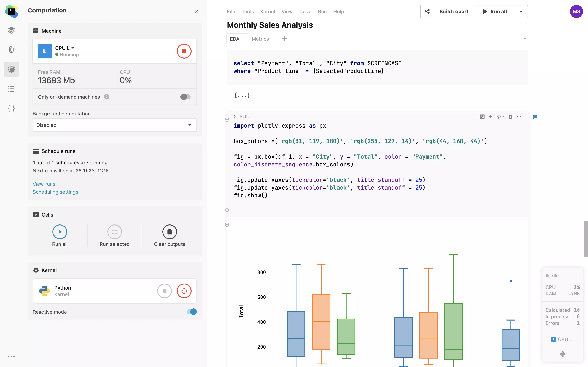The width and height of the screenshot is (588, 367).
Task: Add a new sheet tab
Action: [x=284, y=38]
